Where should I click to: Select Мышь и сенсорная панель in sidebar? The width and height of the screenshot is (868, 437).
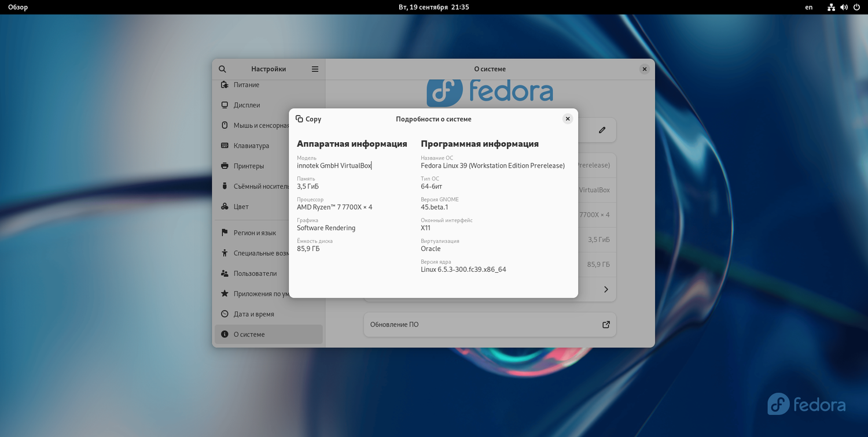pos(269,125)
